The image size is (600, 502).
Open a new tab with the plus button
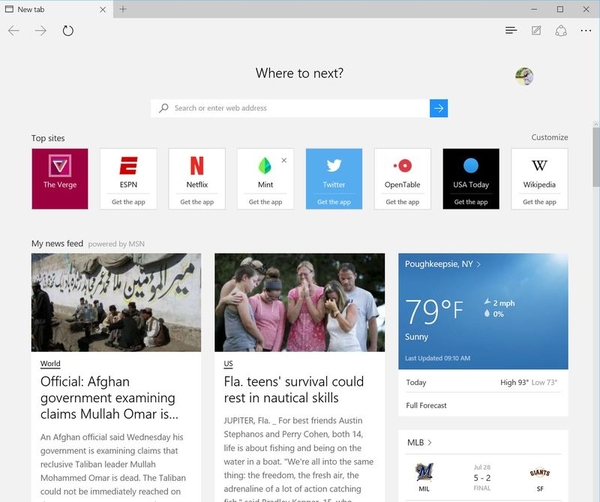(123, 9)
